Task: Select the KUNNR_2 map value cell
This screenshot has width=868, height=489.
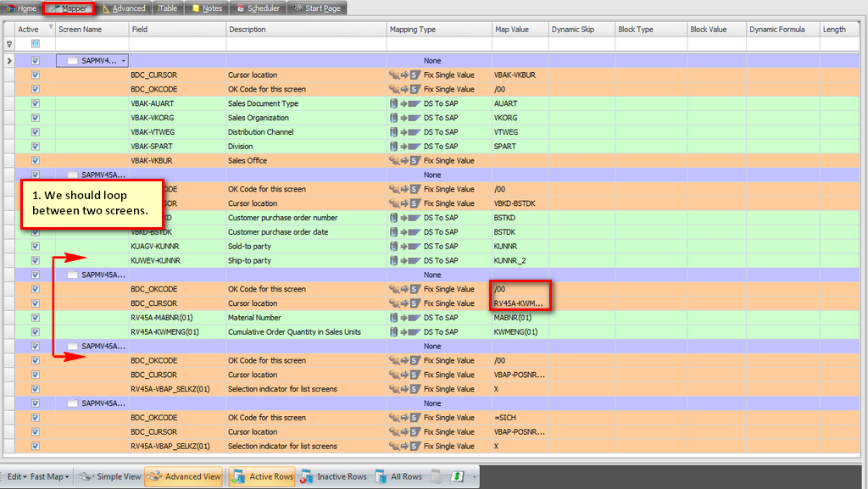Action: (x=520, y=260)
